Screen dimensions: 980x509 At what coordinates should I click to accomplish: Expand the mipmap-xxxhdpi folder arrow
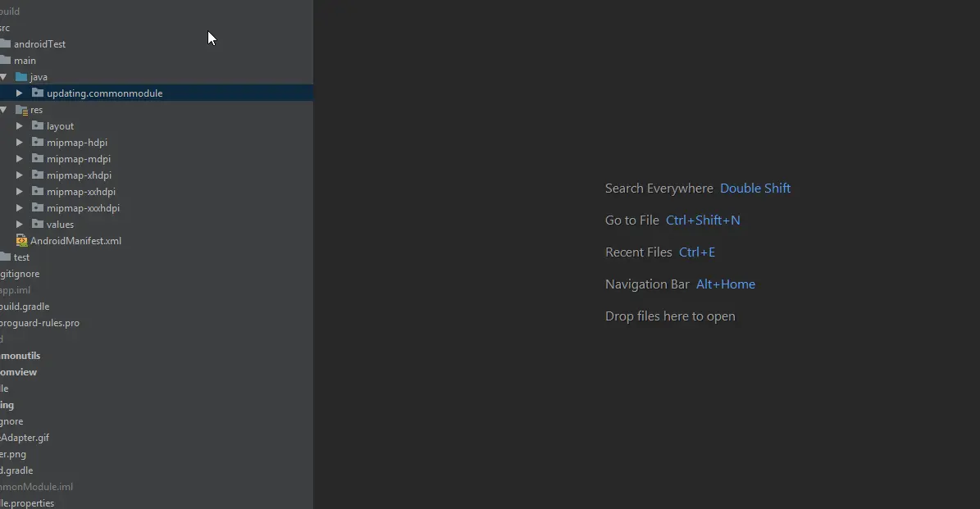pyautogui.click(x=20, y=208)
